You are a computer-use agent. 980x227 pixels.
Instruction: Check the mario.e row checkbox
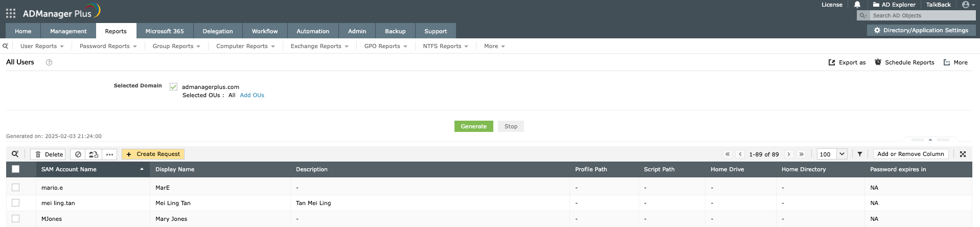pos(15,188)
